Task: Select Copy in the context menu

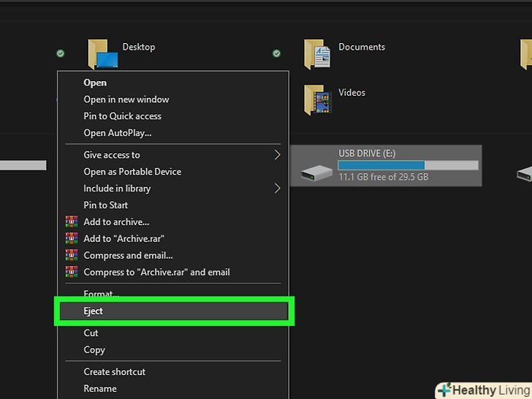Action: coord(173,350)
